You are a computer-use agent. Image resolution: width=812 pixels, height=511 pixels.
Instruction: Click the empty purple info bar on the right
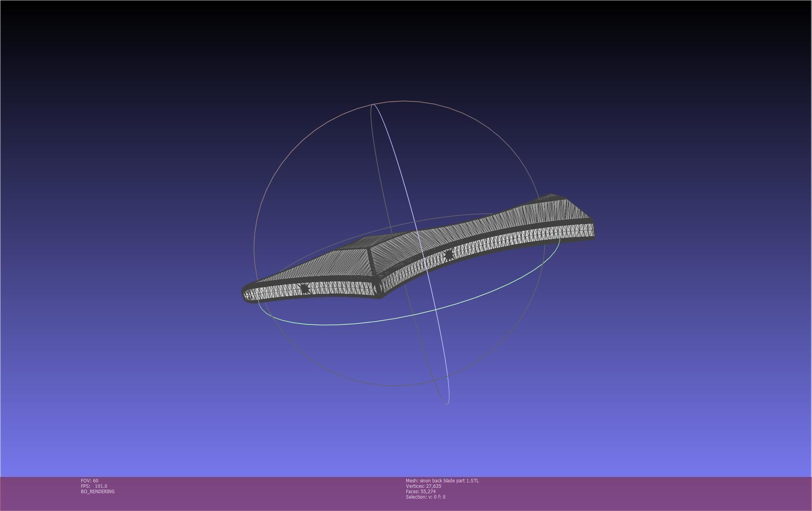[659, 494]
